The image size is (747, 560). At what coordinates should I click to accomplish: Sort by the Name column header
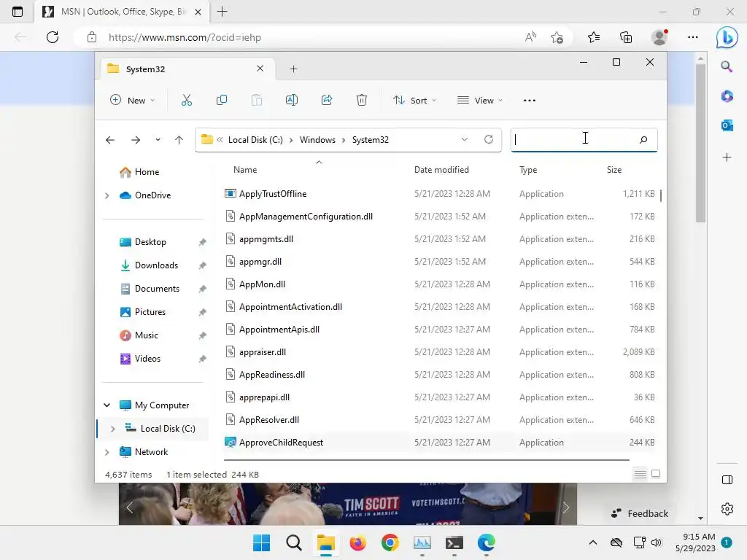(245, 170)
